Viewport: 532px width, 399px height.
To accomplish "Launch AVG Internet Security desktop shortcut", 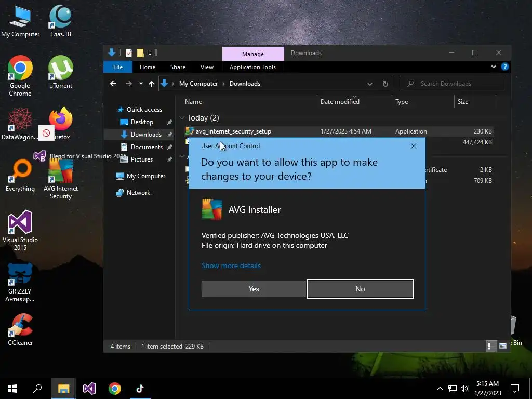I will coord(60,179).
